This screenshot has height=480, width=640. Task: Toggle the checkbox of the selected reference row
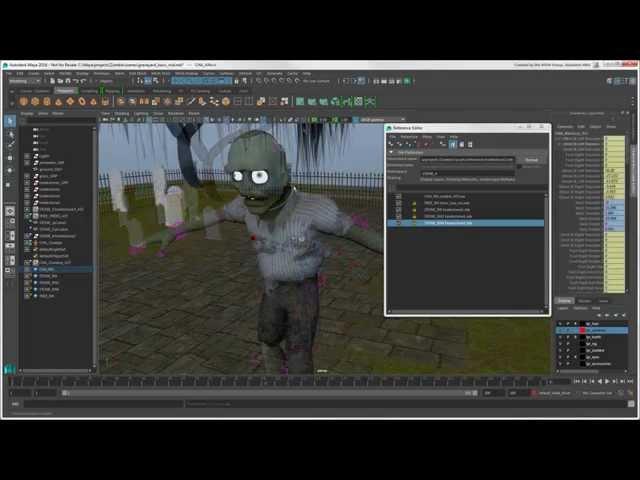[x=398, y=223]
